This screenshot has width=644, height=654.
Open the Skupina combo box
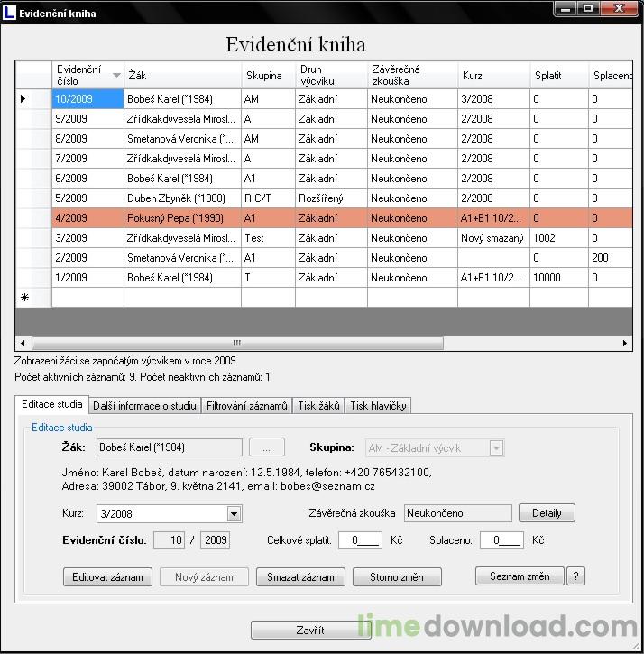(x=434, y=448)
